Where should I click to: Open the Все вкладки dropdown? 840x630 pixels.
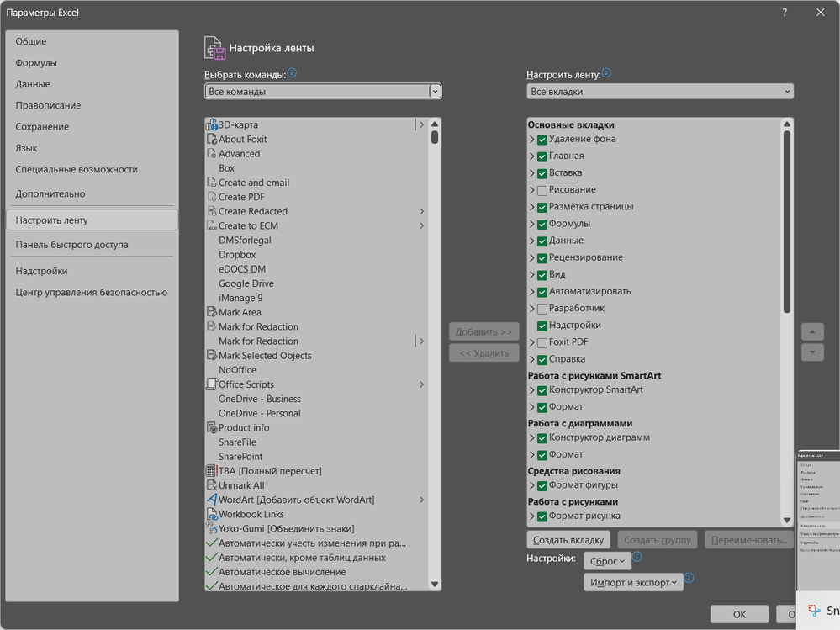tap(660, 92)
